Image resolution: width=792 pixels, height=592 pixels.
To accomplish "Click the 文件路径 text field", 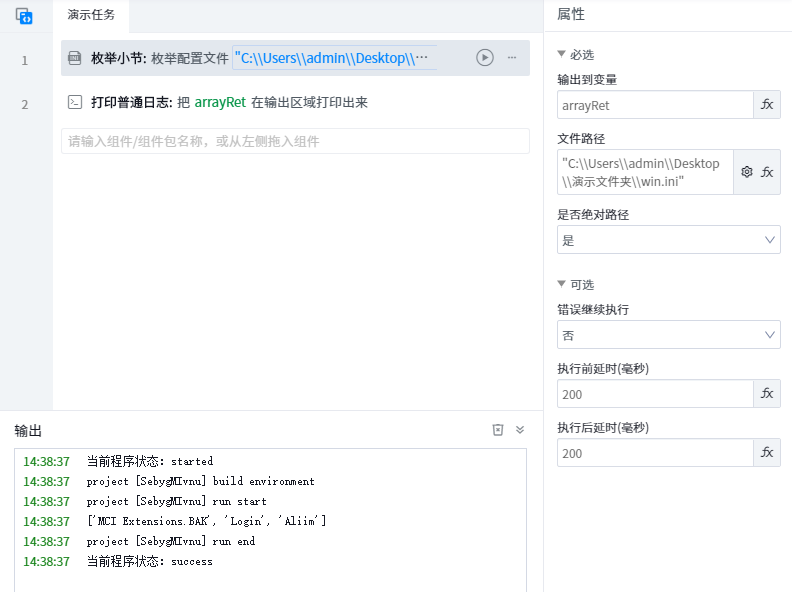I will click(x=645, y=172).
